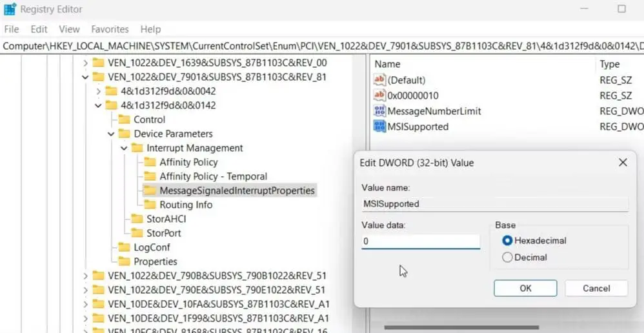Click the Value data input field
This screenshot has width=644, height=333.
click(x=421, y=241)
